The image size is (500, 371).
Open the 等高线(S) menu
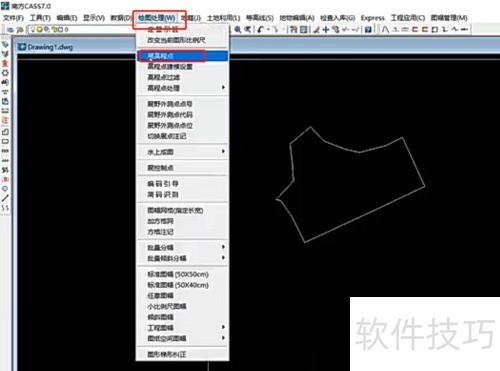pos(260,18)
